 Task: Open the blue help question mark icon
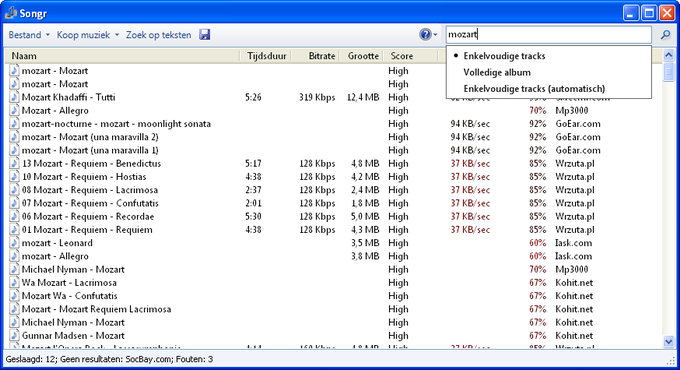pos(425,35)
